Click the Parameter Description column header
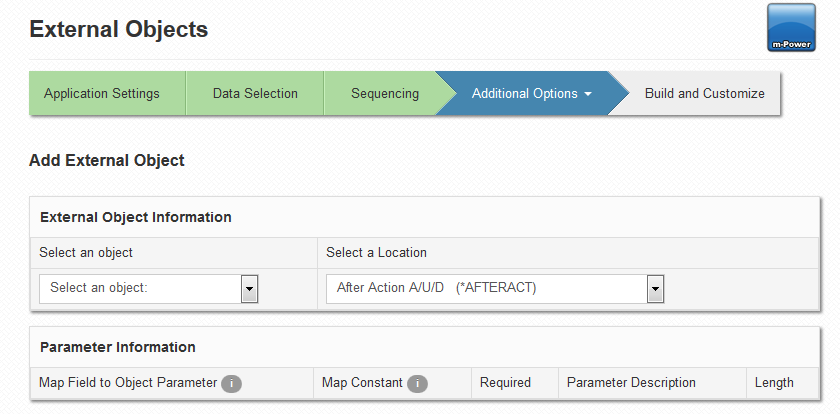Image resolution: width=840 pixels, height=414 pixels. (631, 382)
